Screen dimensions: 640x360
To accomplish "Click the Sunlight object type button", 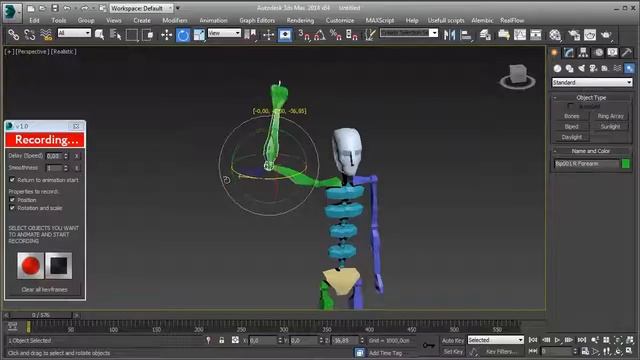I will point(610,127).
